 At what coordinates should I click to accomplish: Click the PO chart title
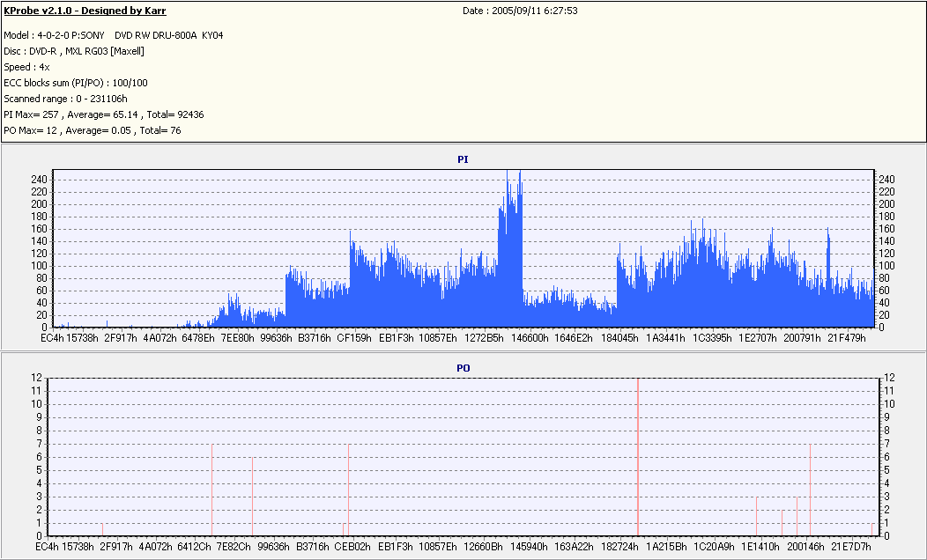pos(463,368)
